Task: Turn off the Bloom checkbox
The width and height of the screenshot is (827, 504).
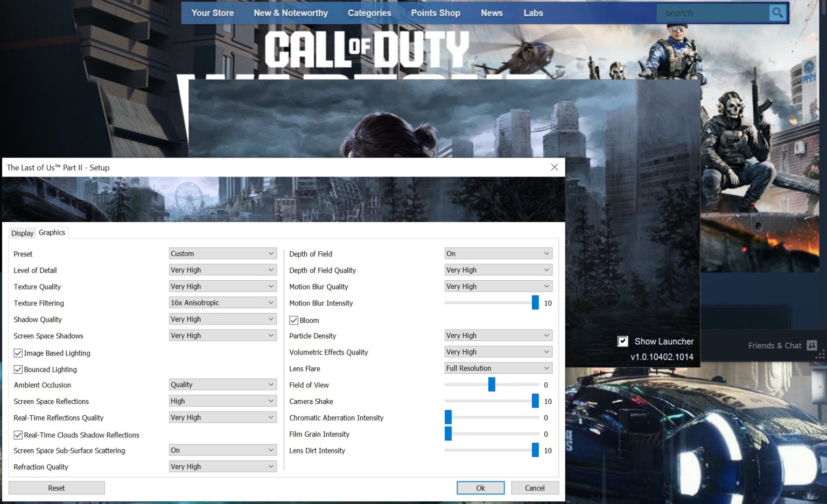Action: (294, 321)
